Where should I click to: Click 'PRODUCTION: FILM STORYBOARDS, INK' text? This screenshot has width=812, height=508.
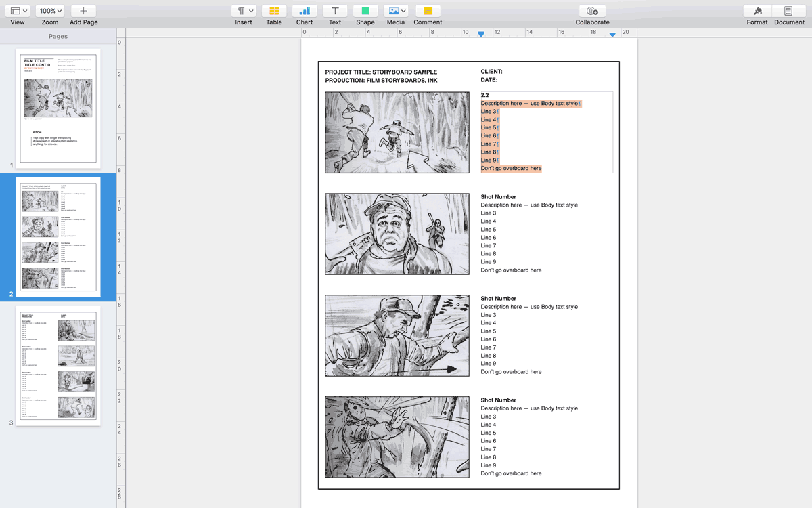tap(382, 80)
